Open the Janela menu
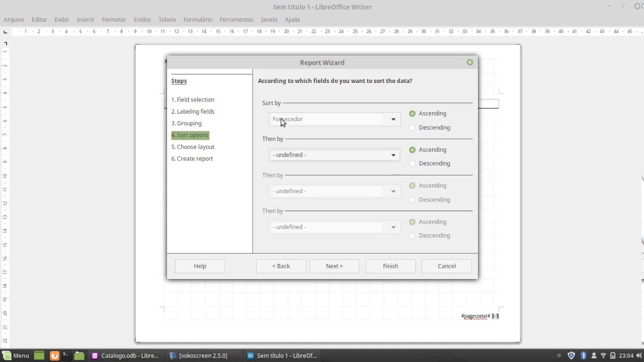The width and height of the screenshot is (644, 362). coord(269,20)
